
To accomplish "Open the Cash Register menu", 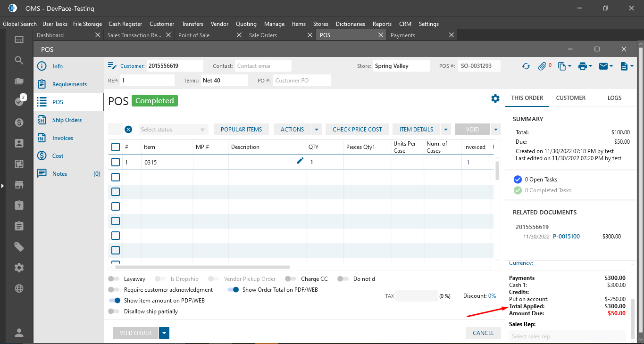I will [x=125, y=24].
